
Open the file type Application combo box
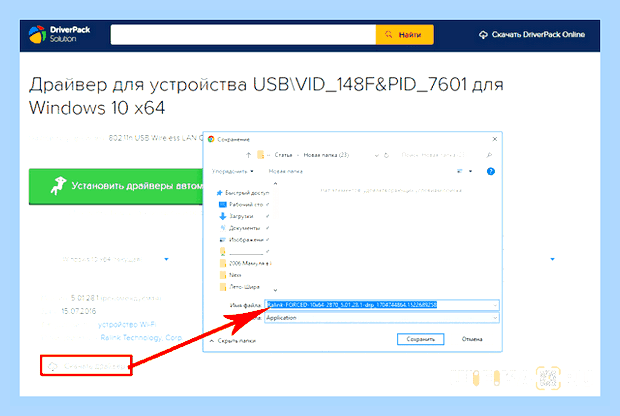(x=382, y=318)
